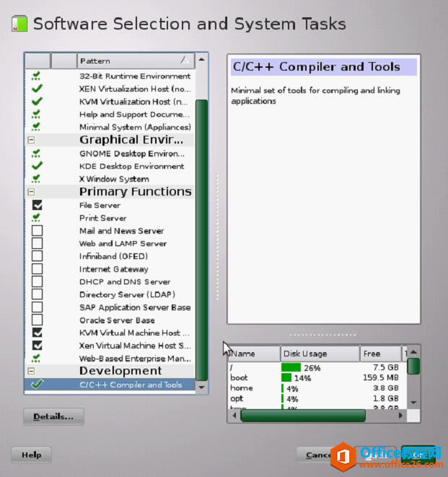Screen dimensions: 448x477
Task: Select Mail and News Server text
Action: (x=122, y=231)
